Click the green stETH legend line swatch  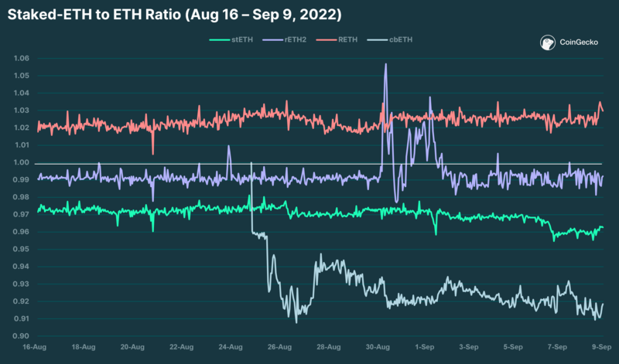tap(219, 38)
